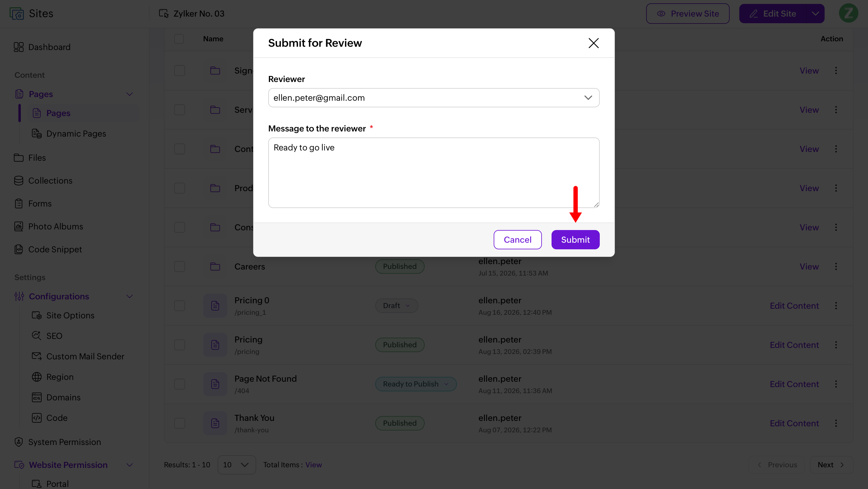Check the Careers row checkbox
The height and width of the screenshot is (489, 868).
(180, 267)
